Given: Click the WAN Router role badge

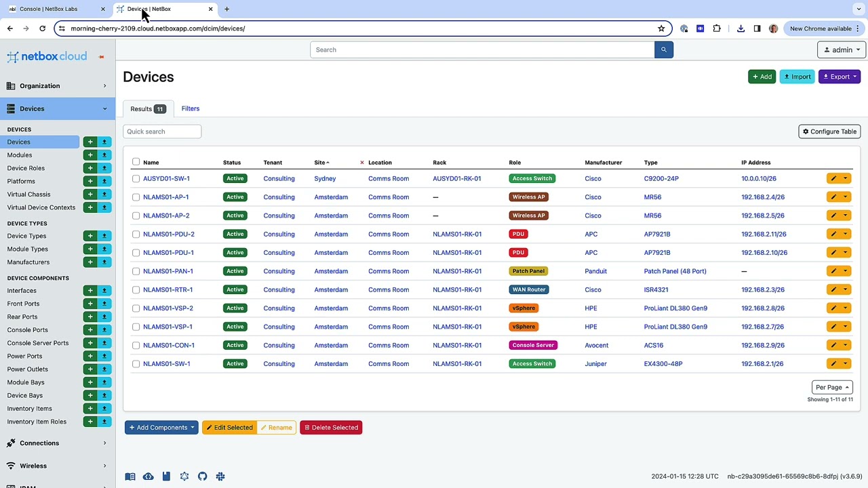Looking at the screenshot, I should [x=529, y=289].
